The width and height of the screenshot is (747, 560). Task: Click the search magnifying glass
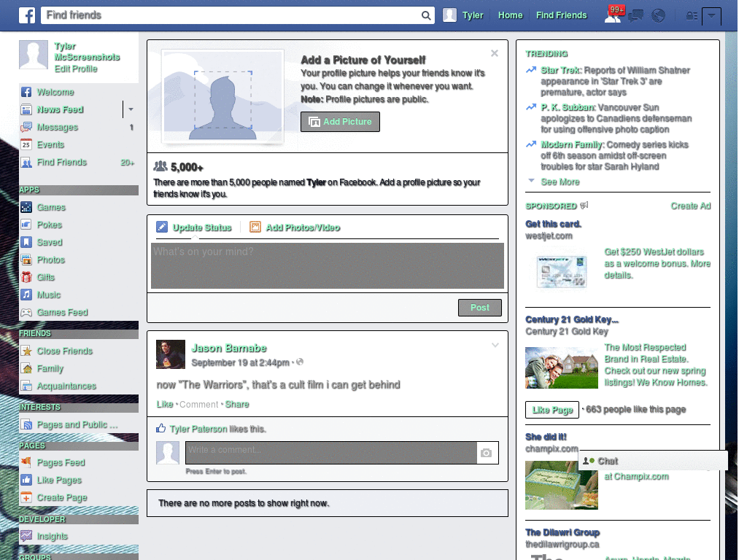[x=426, y=15]
